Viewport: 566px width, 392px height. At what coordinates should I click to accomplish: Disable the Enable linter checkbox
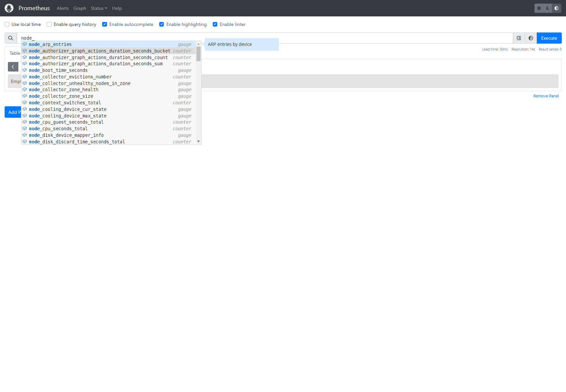[215, 24]
